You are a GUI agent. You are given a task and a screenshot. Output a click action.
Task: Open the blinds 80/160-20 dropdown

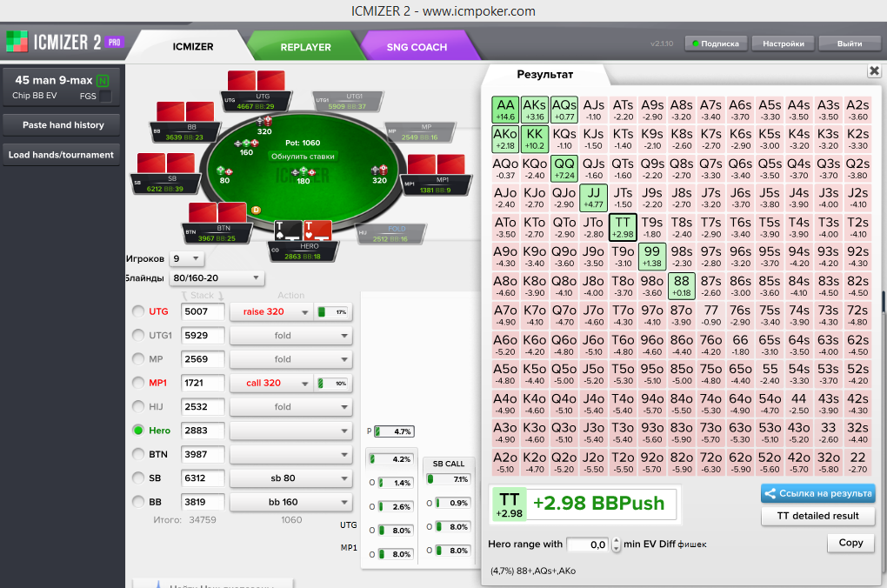pos(217,277)
